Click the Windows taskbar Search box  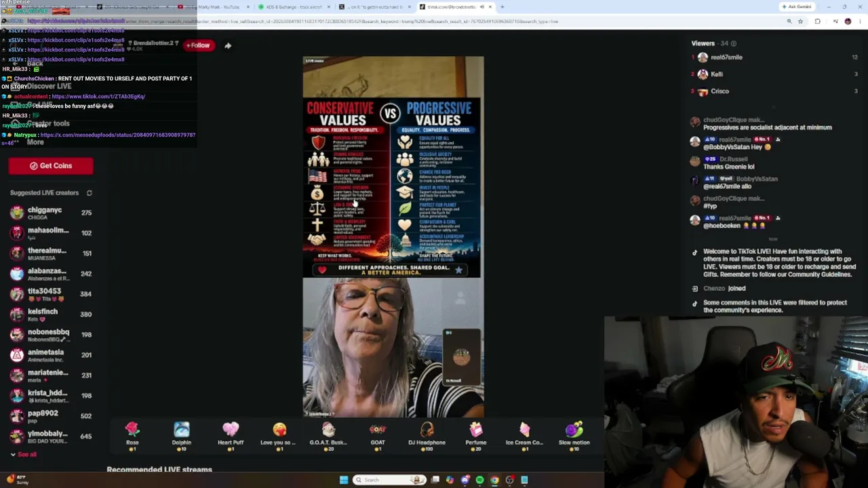coord(389,480)
